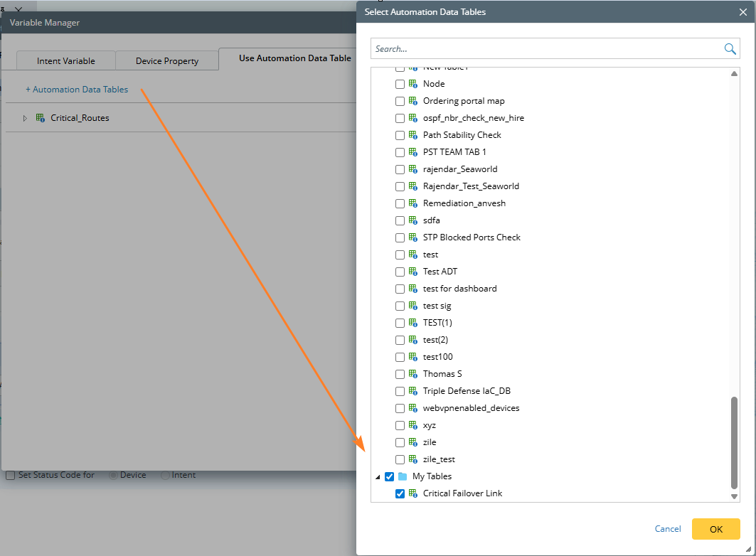Click the xyz table icon

(413, 425)
